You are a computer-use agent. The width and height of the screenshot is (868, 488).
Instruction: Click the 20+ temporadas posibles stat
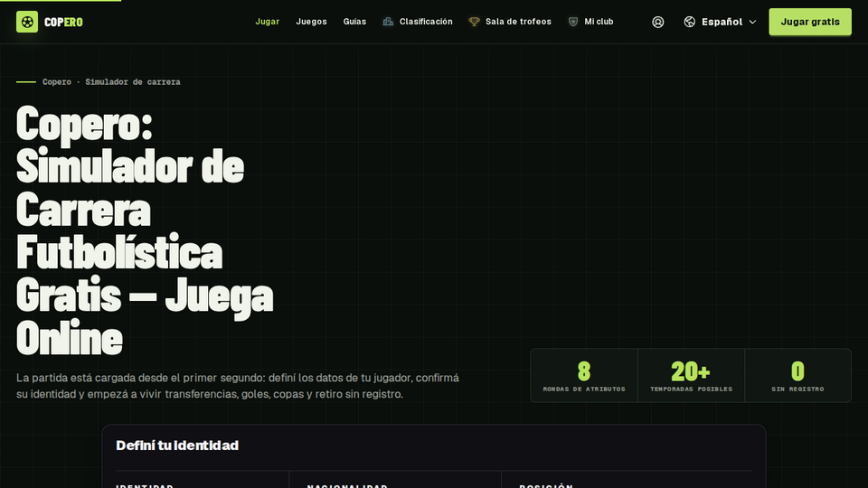point(691,376)
